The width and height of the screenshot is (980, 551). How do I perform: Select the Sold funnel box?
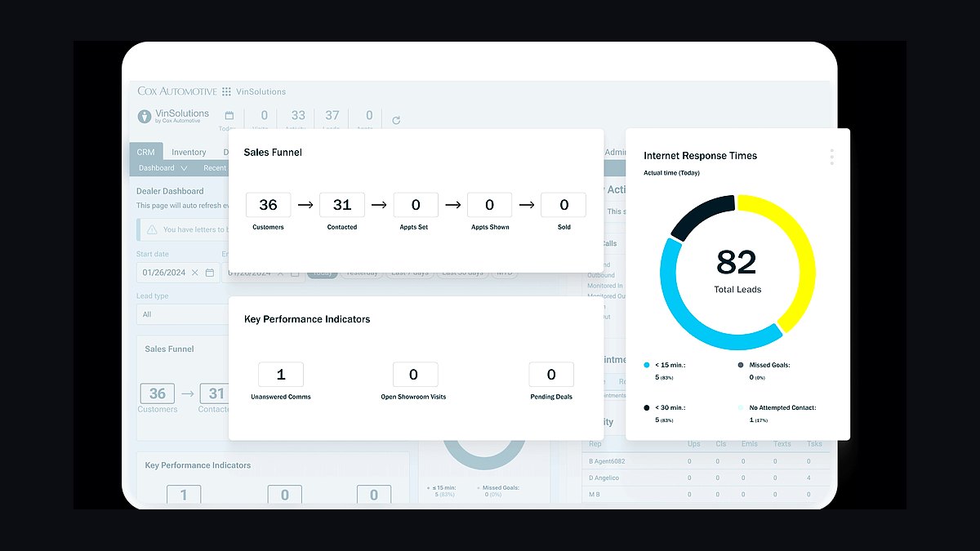pos(564,205)
